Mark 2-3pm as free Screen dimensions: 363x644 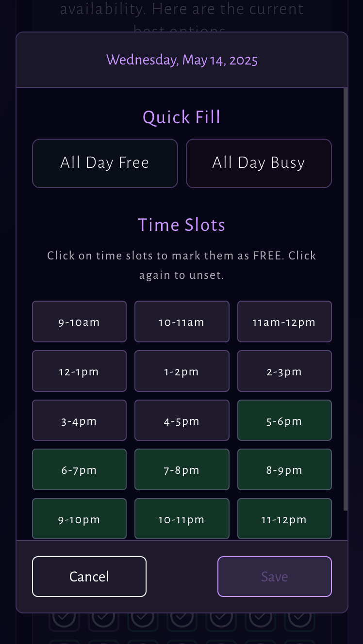(284, 371)
